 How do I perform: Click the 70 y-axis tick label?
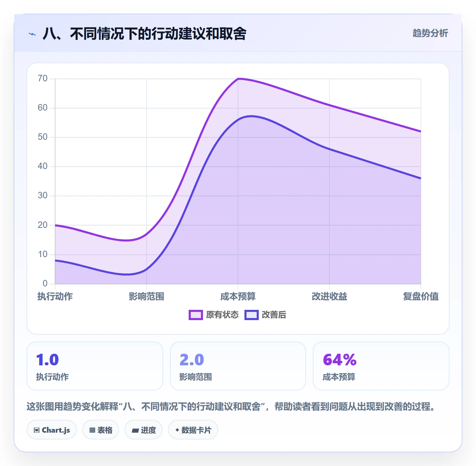coord(42,79)
